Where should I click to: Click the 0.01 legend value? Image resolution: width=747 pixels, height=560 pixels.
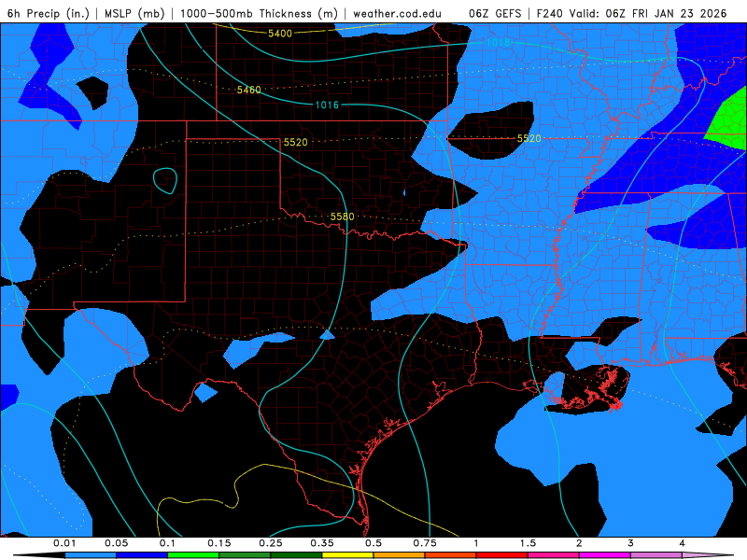coord(64,543)
